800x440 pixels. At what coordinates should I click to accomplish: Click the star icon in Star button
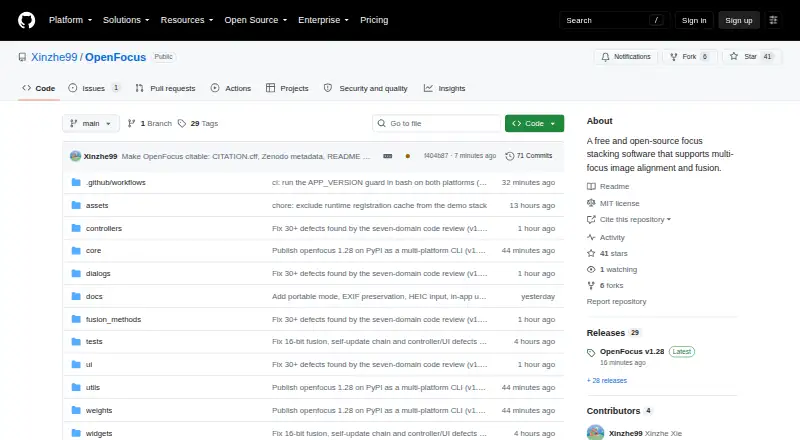point(734,56)
